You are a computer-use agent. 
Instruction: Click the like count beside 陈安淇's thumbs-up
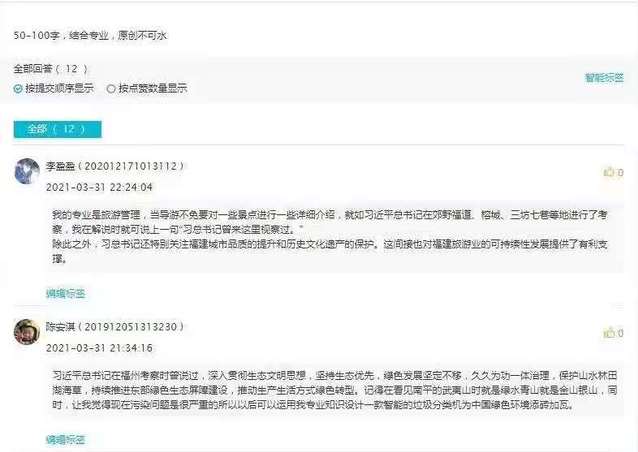click(620, 333)
